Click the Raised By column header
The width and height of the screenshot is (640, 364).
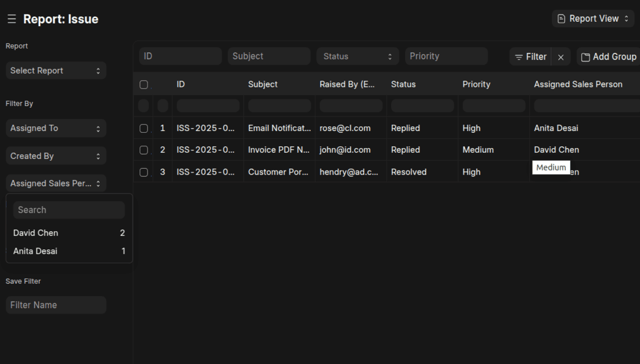coord(347,84)
